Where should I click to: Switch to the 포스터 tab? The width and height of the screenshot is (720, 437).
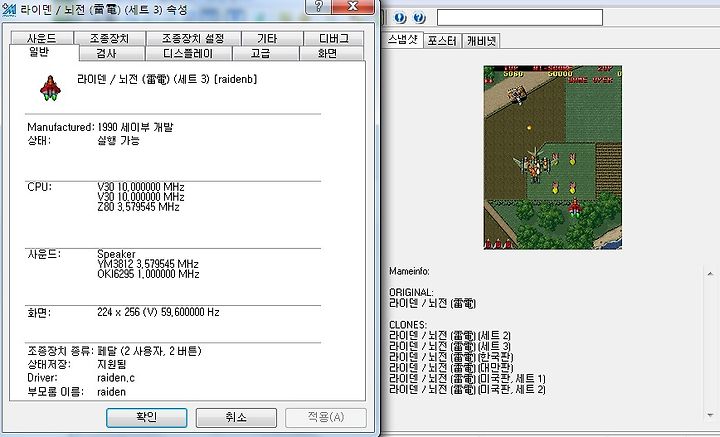click(x=442, y=41)
